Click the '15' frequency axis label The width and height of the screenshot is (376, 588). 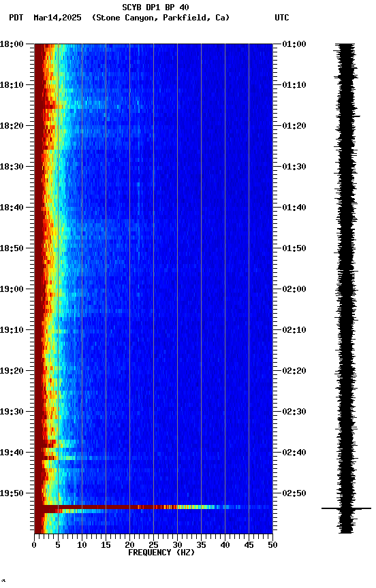point(106,545)
